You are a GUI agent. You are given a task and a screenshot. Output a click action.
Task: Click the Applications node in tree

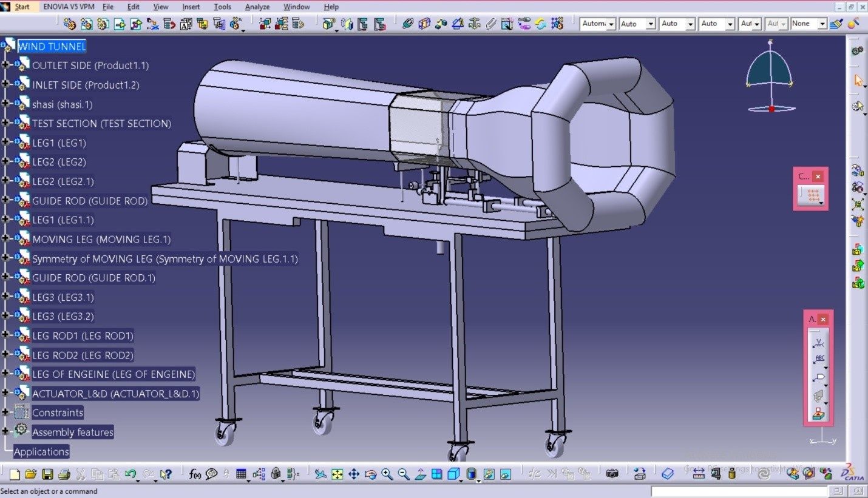41,451
